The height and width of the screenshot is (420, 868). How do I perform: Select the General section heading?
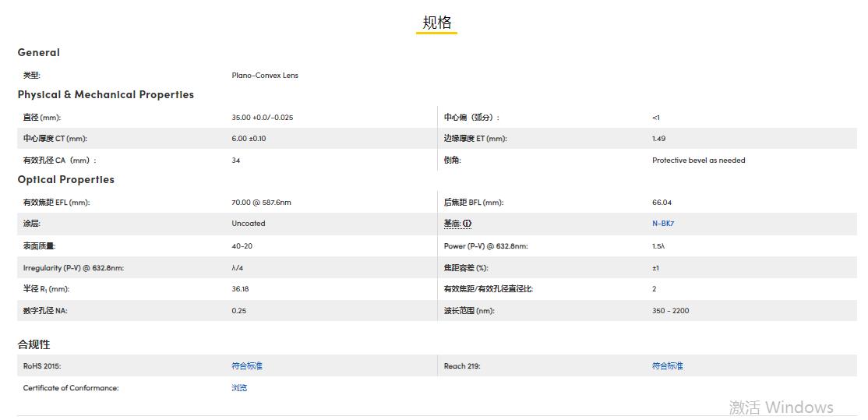click(39, 52)
